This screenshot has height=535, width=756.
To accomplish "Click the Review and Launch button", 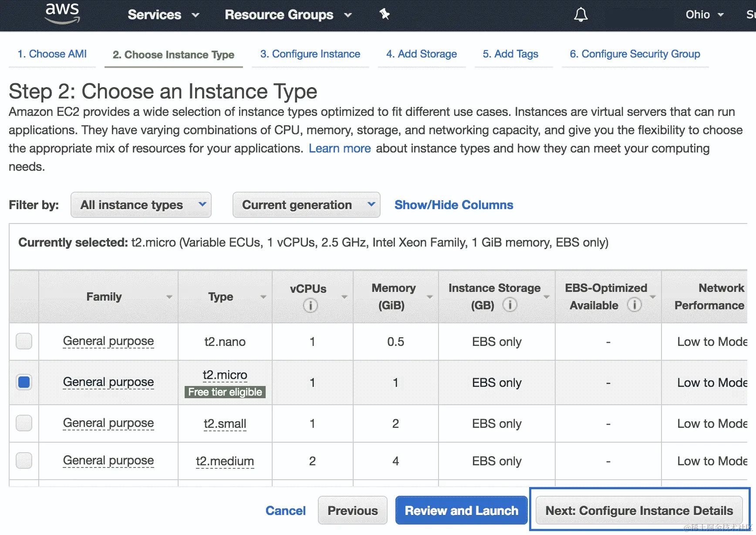I will click(461, 511).
